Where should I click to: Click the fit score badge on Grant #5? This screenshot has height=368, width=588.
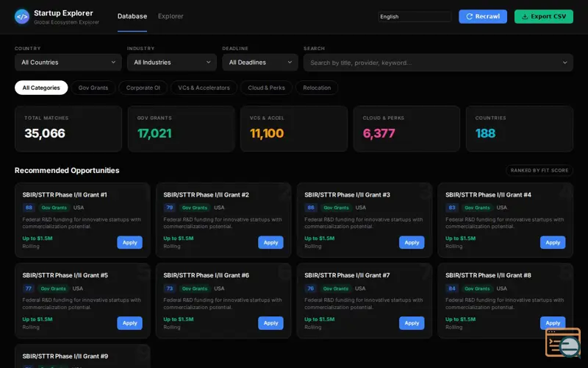[x=29, y=289]
